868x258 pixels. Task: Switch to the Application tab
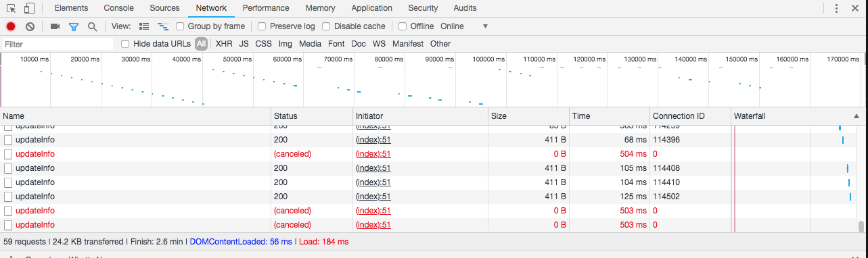coord(372,8)
